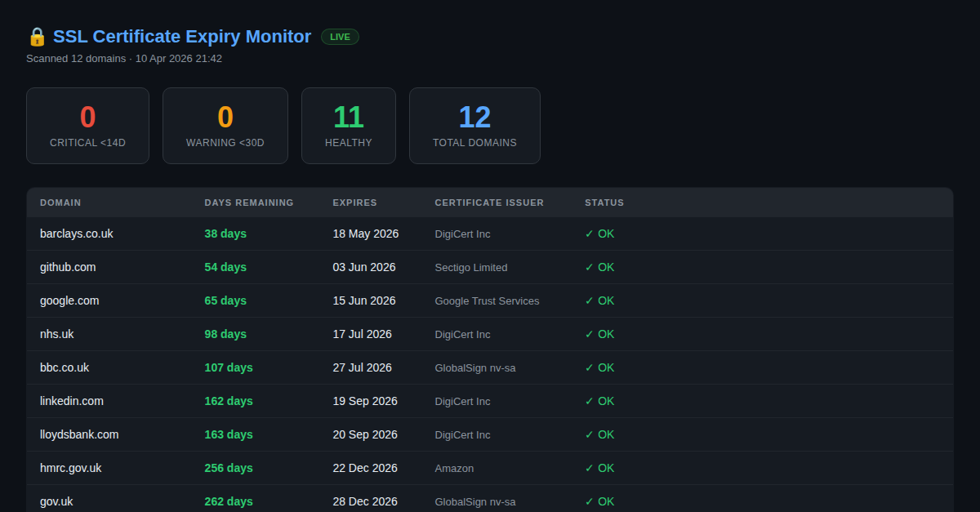Select the WARNING <30D summary card

click(225, 126)
